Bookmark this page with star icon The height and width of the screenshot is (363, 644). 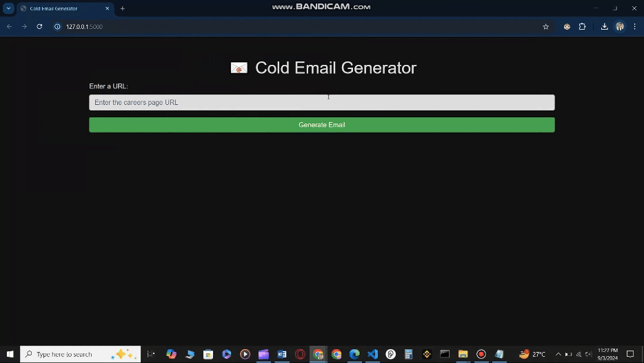[545, 27]
